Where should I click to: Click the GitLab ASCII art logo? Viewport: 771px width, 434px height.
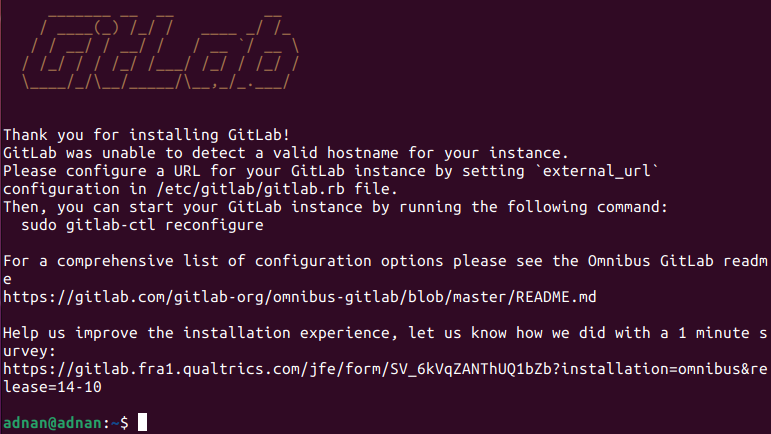160,53
